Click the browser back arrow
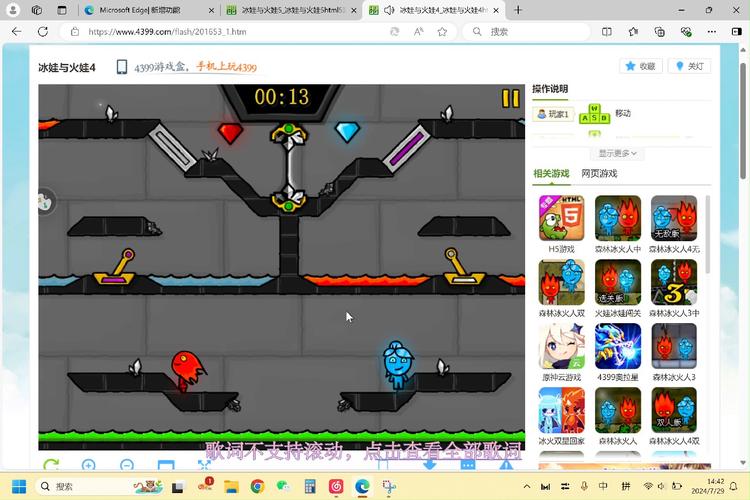This screenshot has height=500, width=750. [16, 31]
